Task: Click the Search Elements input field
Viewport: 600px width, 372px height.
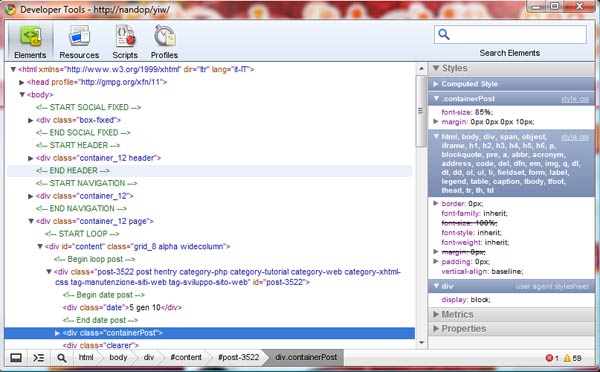Action: point(510,35)
